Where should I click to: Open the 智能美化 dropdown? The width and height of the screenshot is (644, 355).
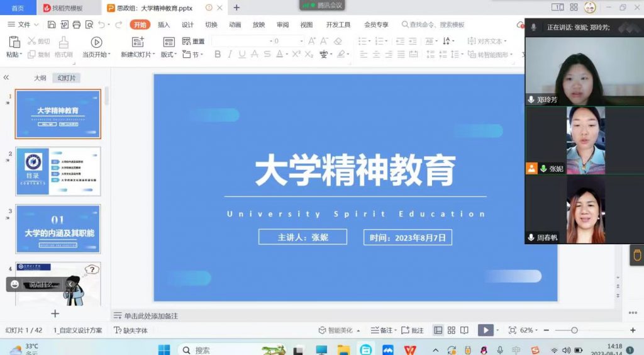[340, 330]
